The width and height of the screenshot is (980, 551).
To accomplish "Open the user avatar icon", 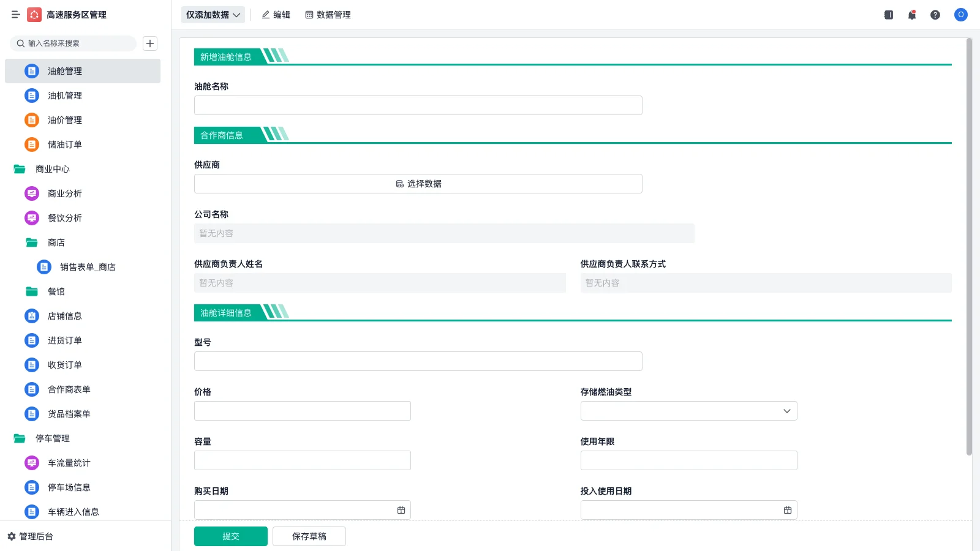I will [x=960, y=15].
